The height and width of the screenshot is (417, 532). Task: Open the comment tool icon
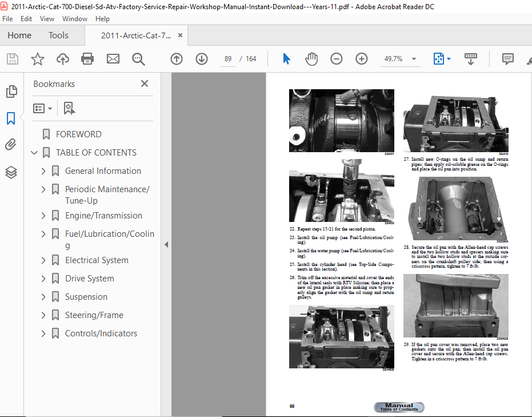(507, 59)
